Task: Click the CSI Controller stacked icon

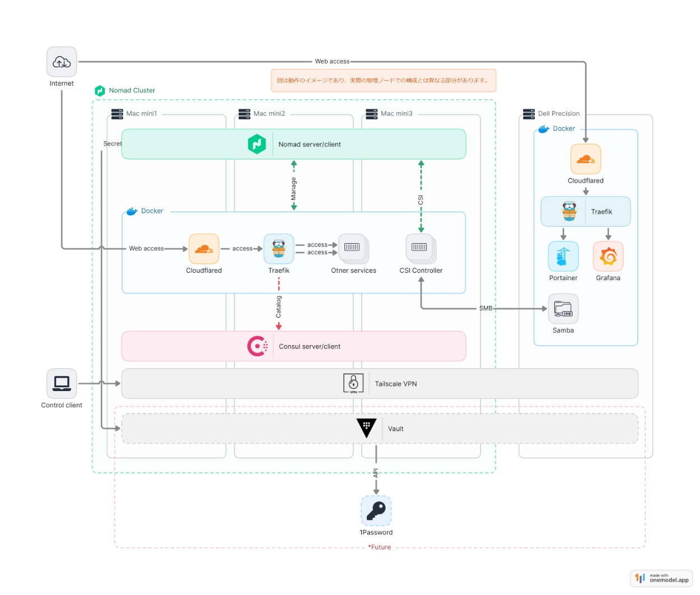Action: click(421, 249)
